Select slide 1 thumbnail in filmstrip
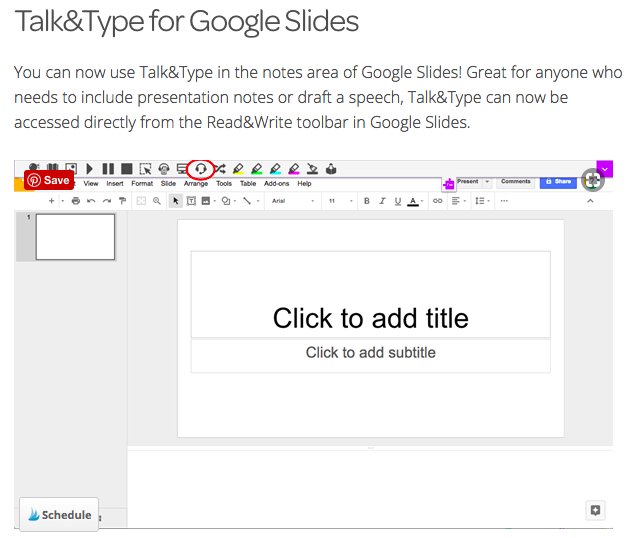Viewport: 631px width, 538px height. pyautogui.click(x=75, y=237)
